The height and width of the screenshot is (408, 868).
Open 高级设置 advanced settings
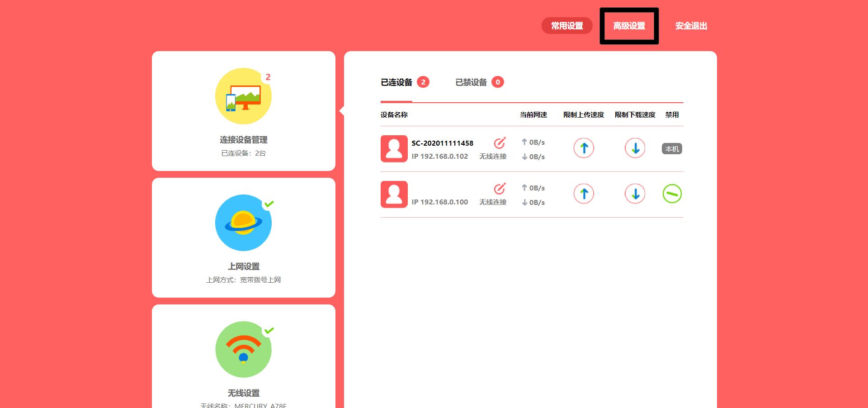click(x=629, y=26)
